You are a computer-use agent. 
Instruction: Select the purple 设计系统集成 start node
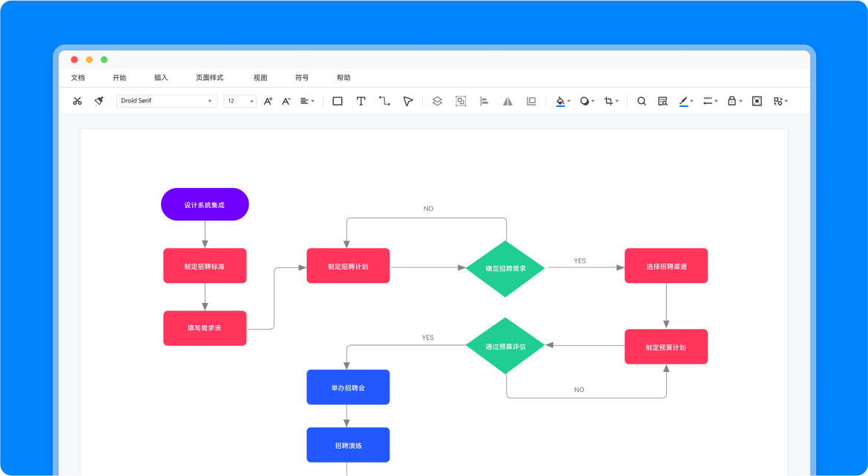click(205, 204)
